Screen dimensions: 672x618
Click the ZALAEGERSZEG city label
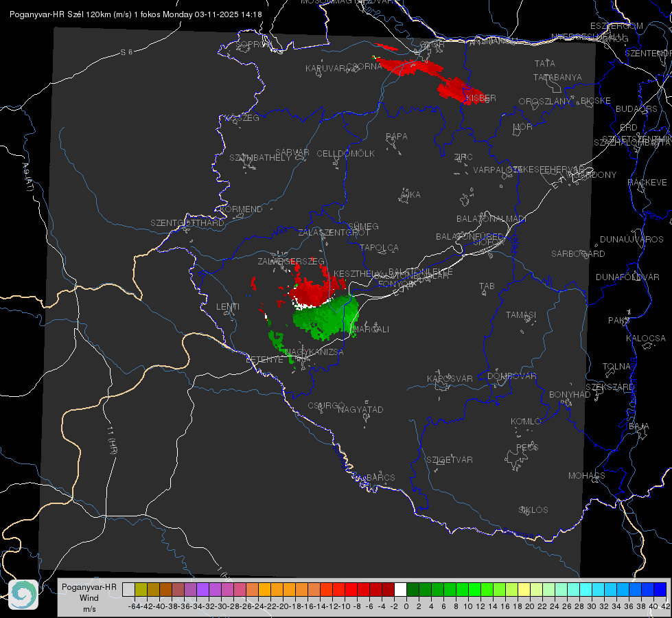coord(291,261)
